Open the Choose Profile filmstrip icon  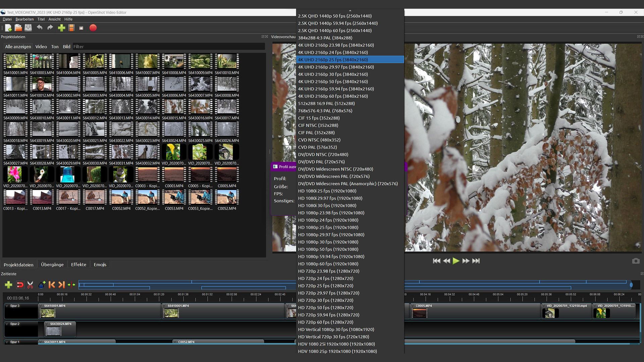tap(71, 28)
